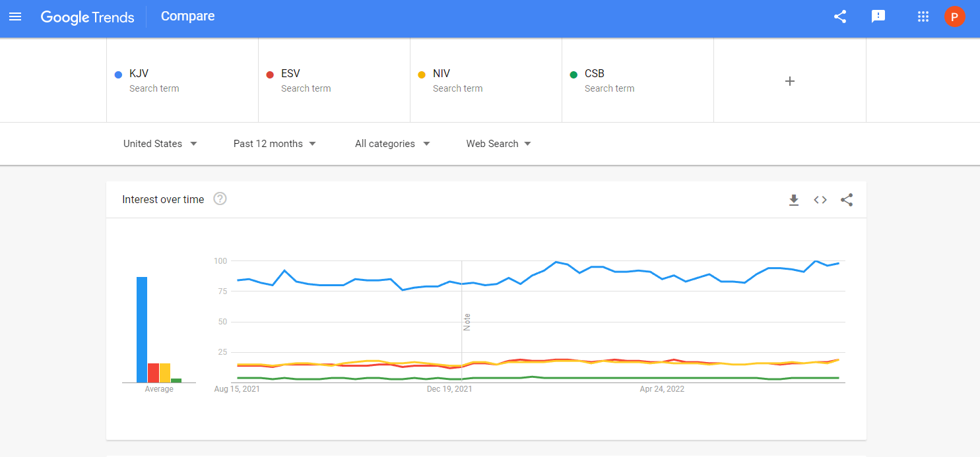Expand the All categories dropdown

pyautogui.click(x=392, y=144)
